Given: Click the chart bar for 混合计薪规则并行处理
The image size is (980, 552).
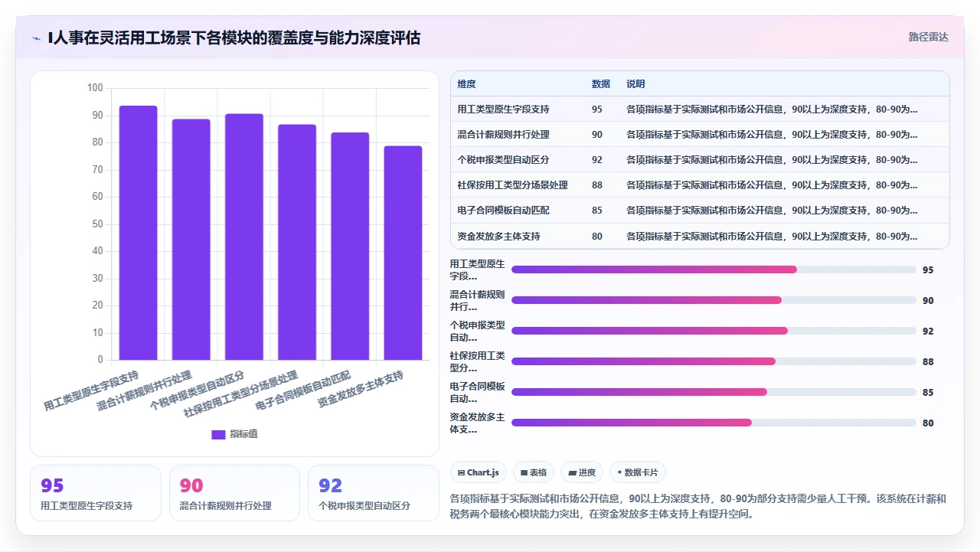Looking at the screenshot, I should pyautogui.click(x=191, y=240).
